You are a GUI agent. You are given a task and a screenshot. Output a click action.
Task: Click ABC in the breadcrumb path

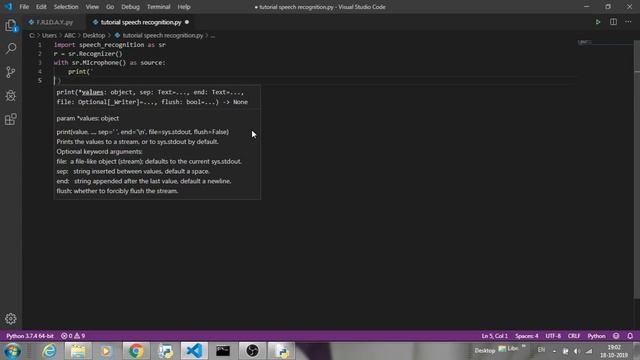70,36
